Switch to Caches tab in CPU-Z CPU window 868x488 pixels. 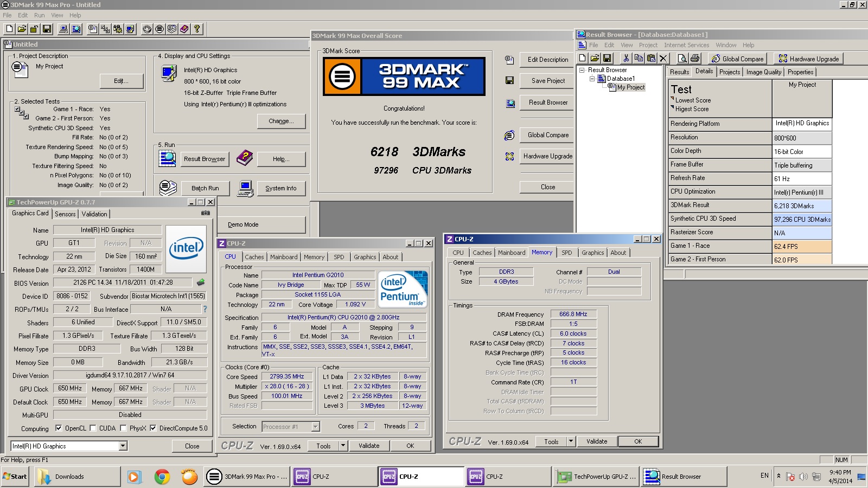pyautogui.click(x=254, y=257)
